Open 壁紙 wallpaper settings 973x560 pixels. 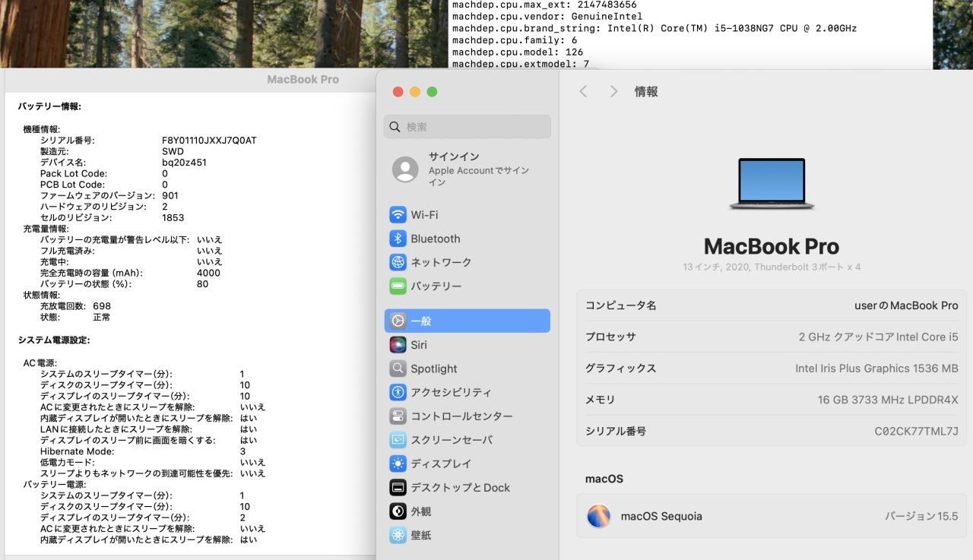tap(420, 535)
